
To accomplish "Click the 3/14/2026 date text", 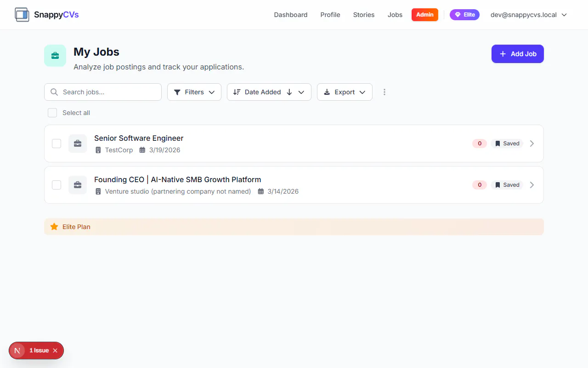I will tap(283, 191).
